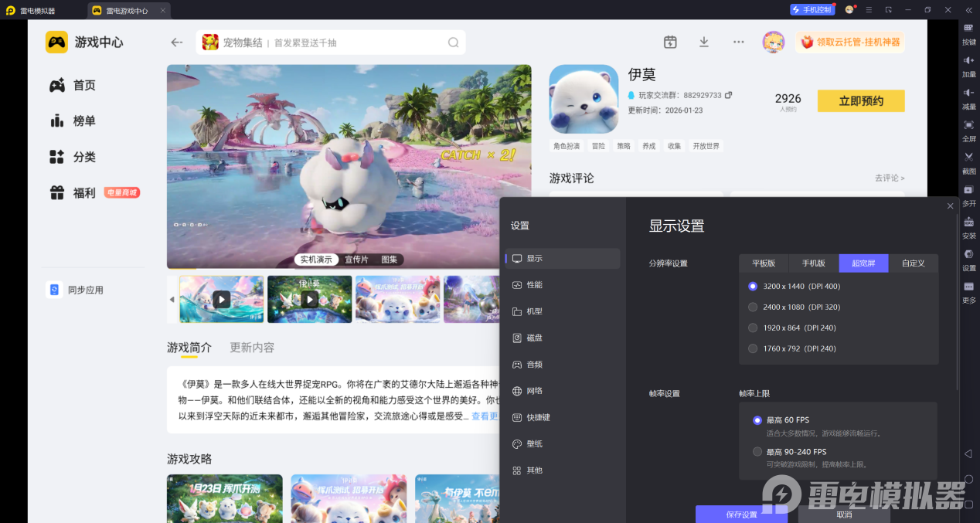
Task: Select 1760 x 792 (DPI 240) resolution
Action: click(792, 348)
